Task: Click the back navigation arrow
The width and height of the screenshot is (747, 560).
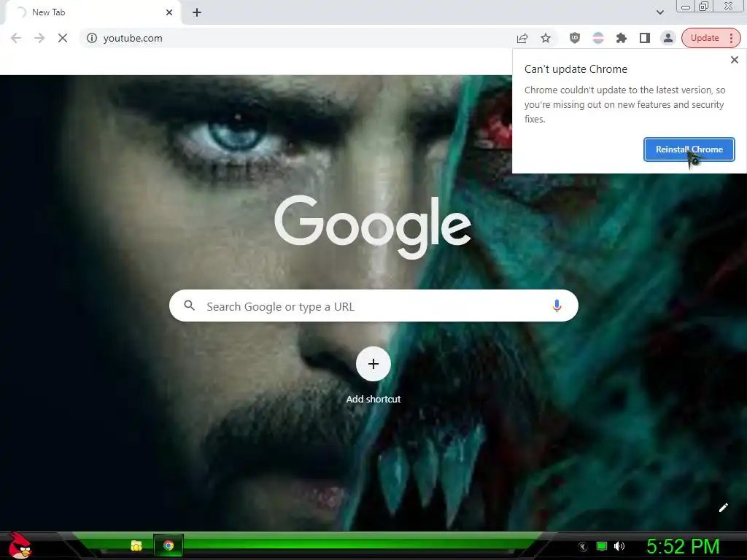Action: pos(16,38)
